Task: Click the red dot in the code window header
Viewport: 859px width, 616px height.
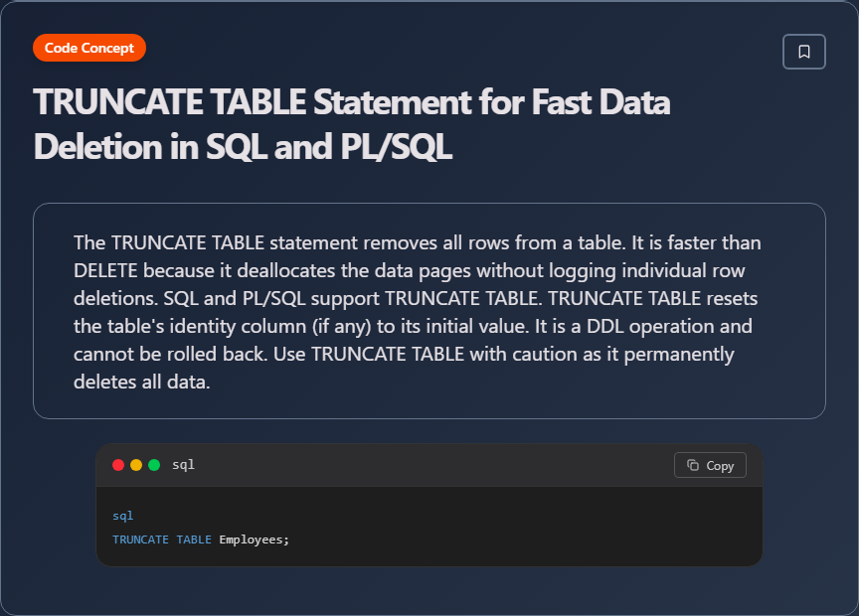Action: pos(118,465)
